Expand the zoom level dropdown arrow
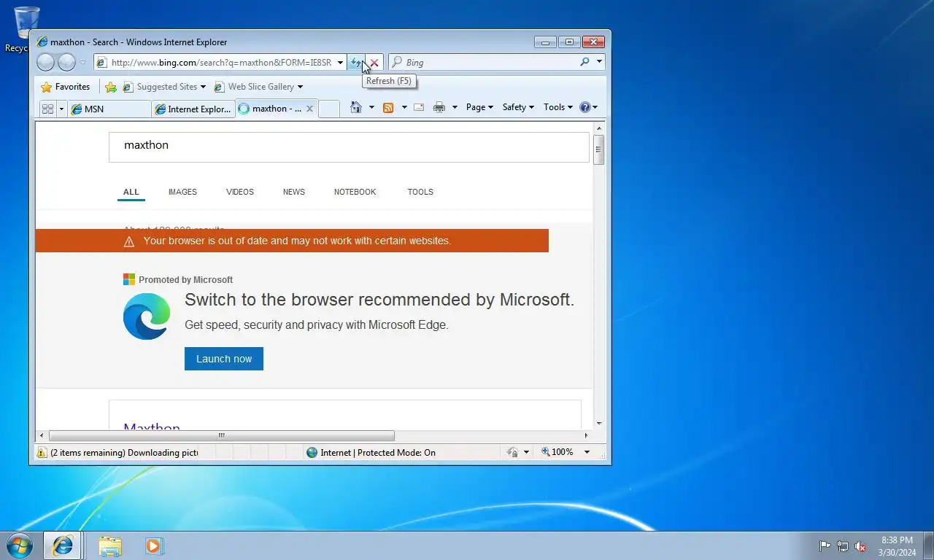The image size is (934, 560). coord(587,452)
